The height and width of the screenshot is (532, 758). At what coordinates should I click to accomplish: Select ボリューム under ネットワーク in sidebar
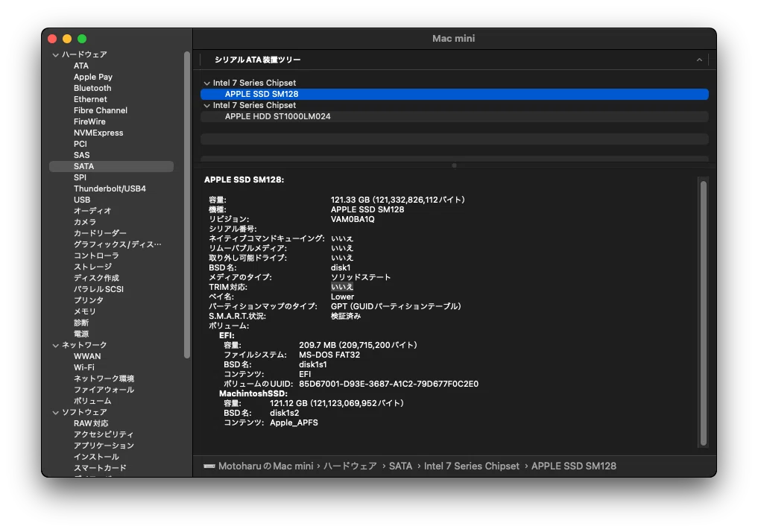coord(92,401)
